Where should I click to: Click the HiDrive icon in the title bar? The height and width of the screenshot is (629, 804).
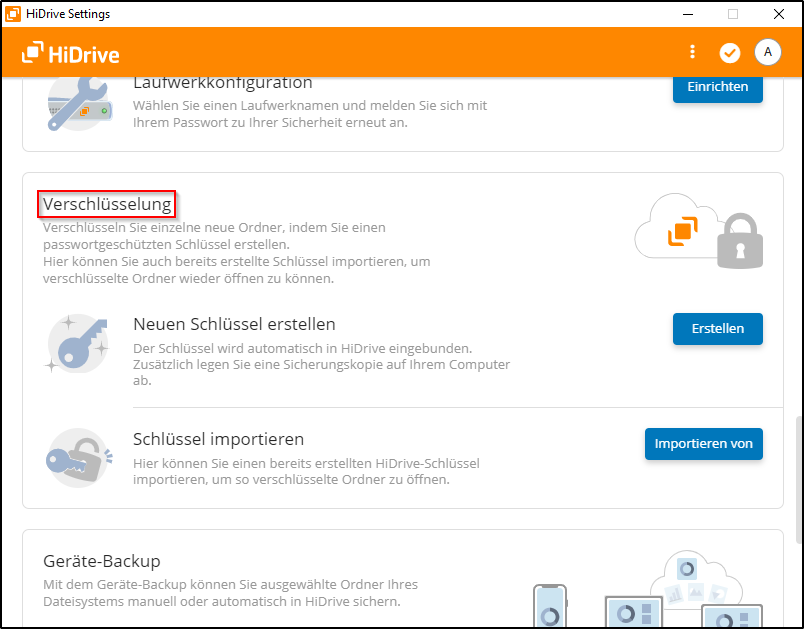click(11, 13)
